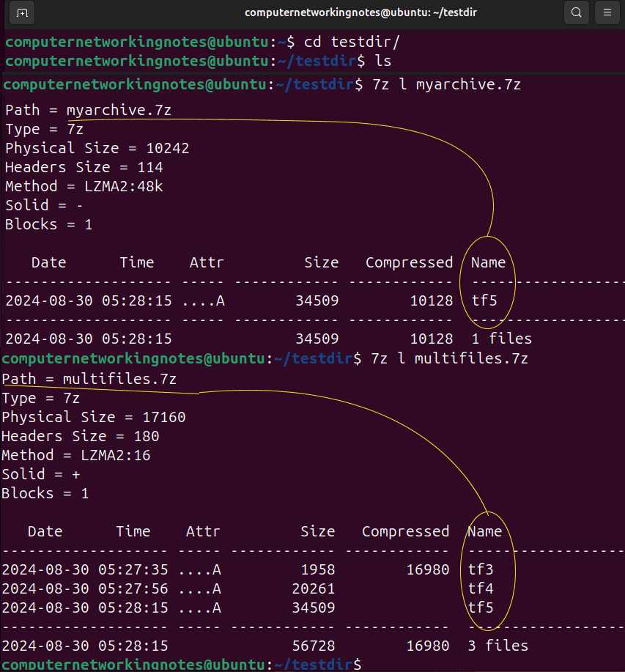625x672 pixels.
Task: Open a new terminal tab icon
Action: pyautogui.click(x=22, y=13)
